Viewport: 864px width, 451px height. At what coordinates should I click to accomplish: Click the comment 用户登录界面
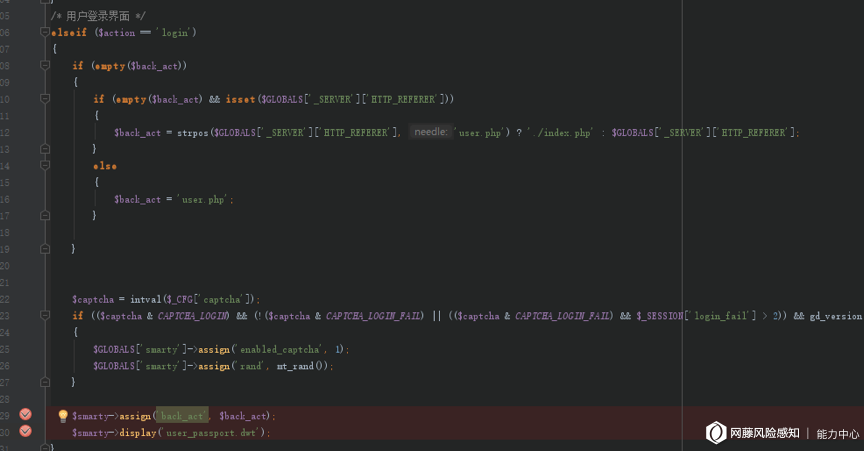coord(98,16)
